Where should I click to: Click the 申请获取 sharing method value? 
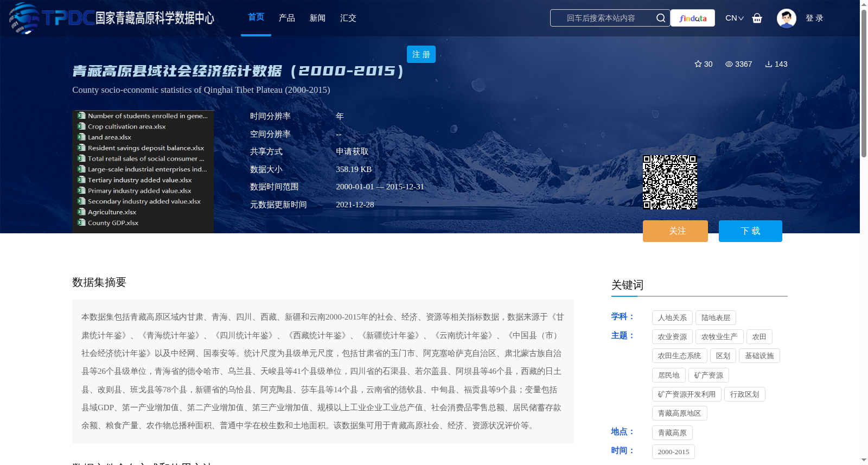point(352,151)
